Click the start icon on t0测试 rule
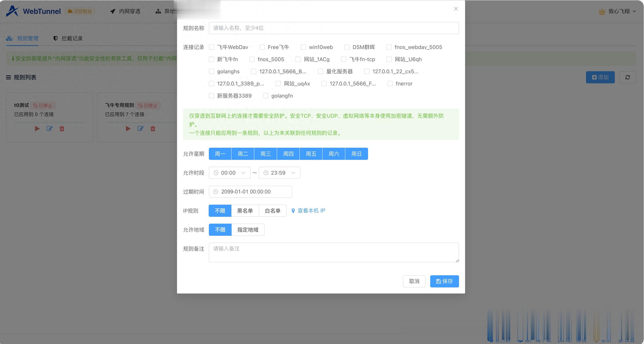Viewport: 644px width, 344px height. tap(37, 129)
